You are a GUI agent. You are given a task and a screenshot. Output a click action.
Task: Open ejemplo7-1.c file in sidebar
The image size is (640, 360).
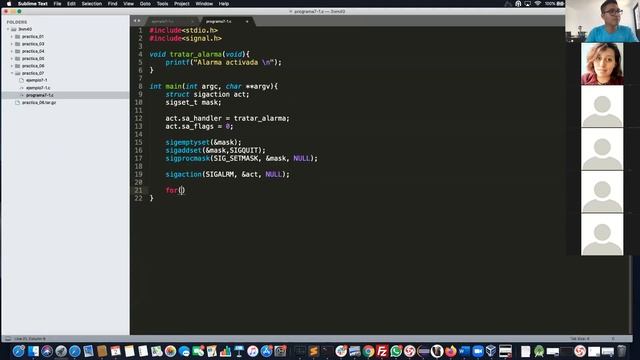(38, 88)
